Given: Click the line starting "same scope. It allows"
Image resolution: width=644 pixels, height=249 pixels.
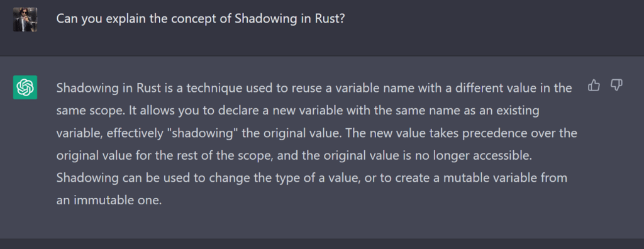Looking at the screenshot, I should tap(297, 111).
